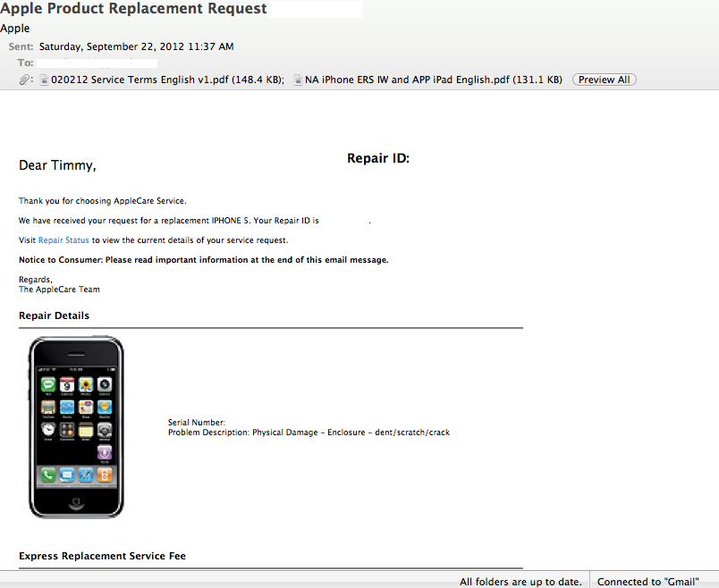Click the Repair ID: heading
This screenshot has height=588, width=719.
click(x=378, y=158)
